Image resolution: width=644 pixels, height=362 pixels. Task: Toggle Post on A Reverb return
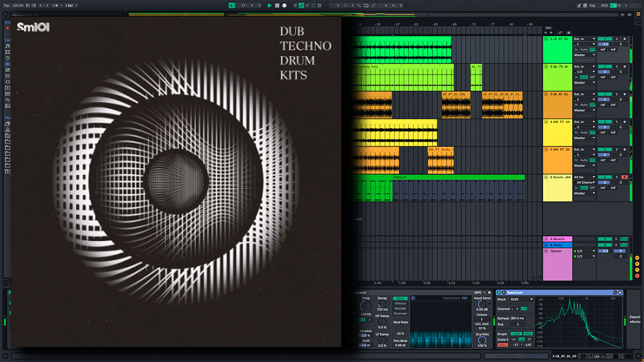tap(624, 239)
